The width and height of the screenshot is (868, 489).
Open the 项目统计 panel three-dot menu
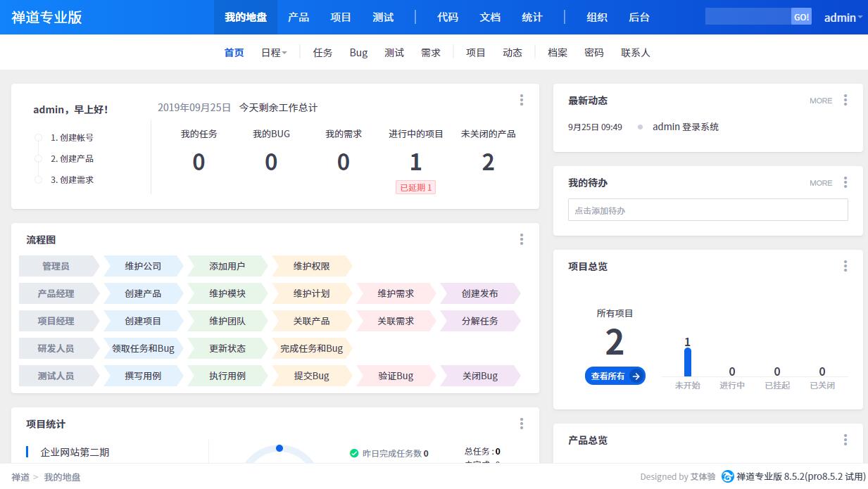point(522,424)
